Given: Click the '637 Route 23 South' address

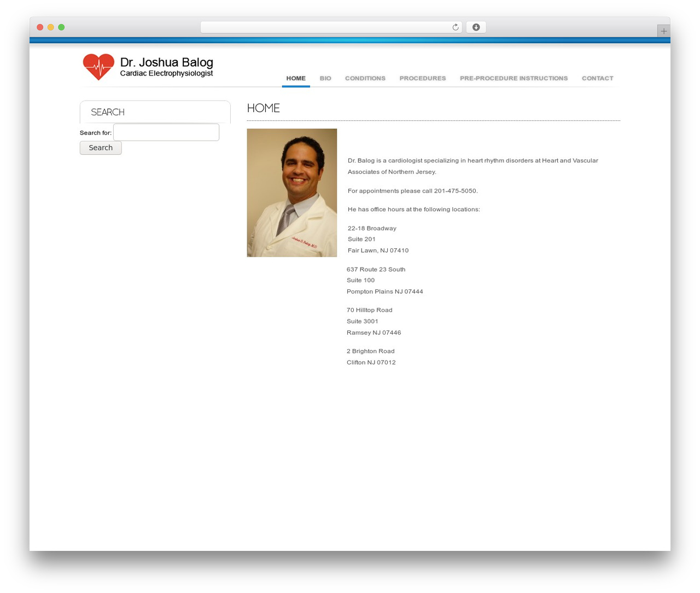Looking at the screenshot, I should 376,269.
